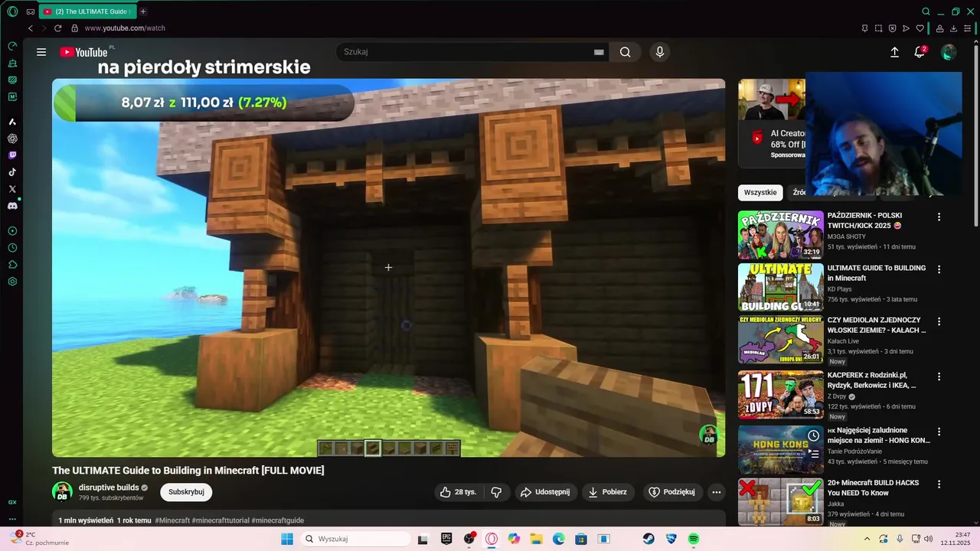Screen dimensions: 980x551
Task: Bookmark the page with the heart icon
Action: point(920,28)
